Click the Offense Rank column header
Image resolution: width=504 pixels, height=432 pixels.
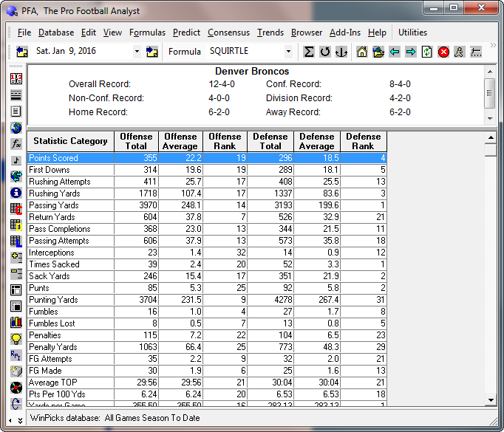(225, 141)
